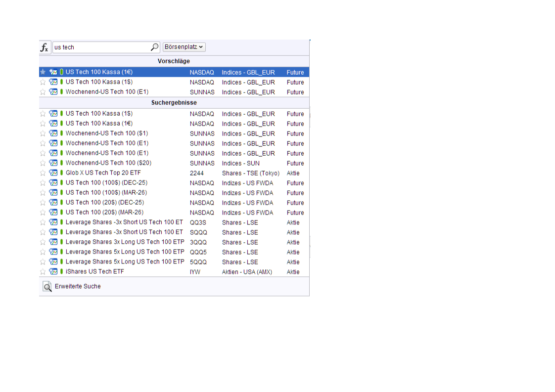
Task: Star the 3QQQ Leverage Shares 3x Long row
Action: tap(43, 242)
